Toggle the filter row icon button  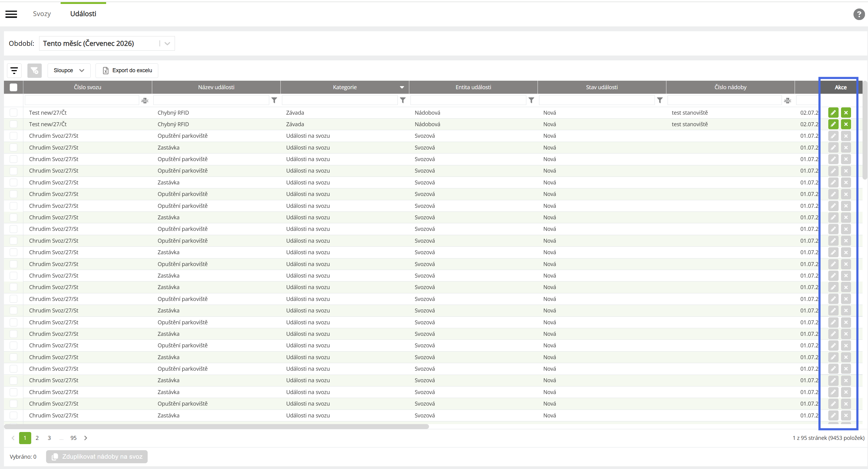14,70
